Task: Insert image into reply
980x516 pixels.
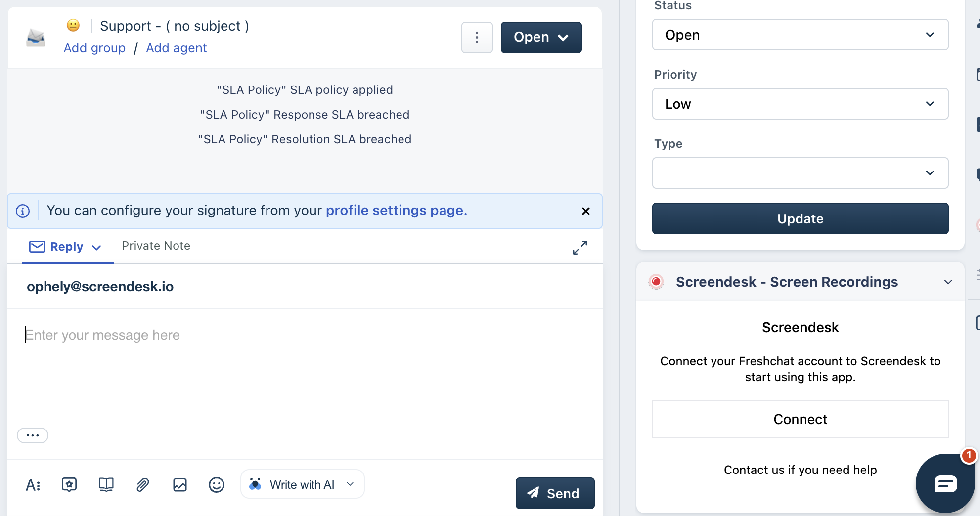Action: (x=180, y=485)
